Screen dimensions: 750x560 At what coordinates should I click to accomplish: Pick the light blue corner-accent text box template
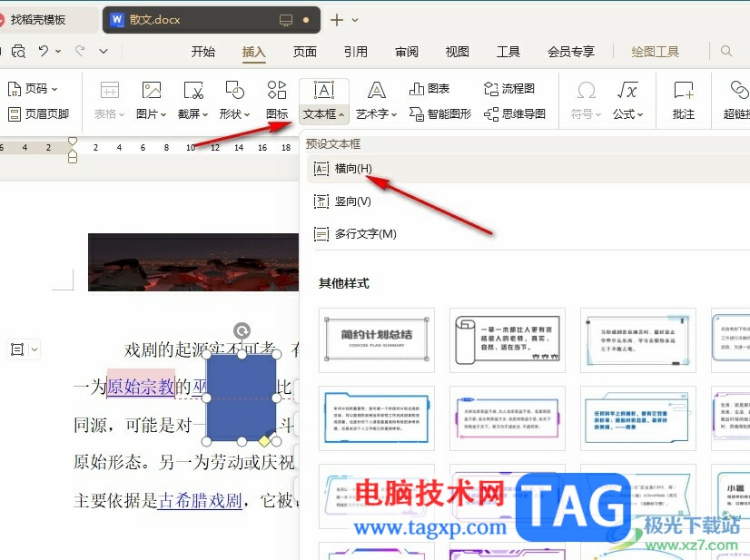pos(638,340)
